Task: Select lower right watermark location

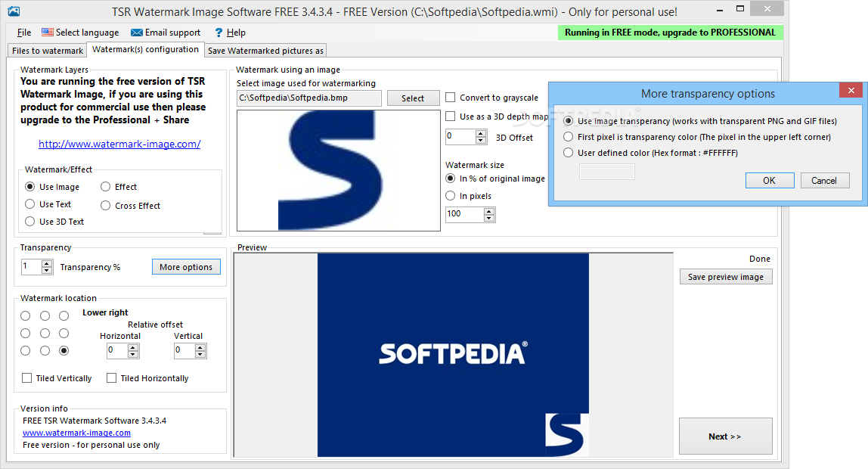Action: tap(64, 350)
